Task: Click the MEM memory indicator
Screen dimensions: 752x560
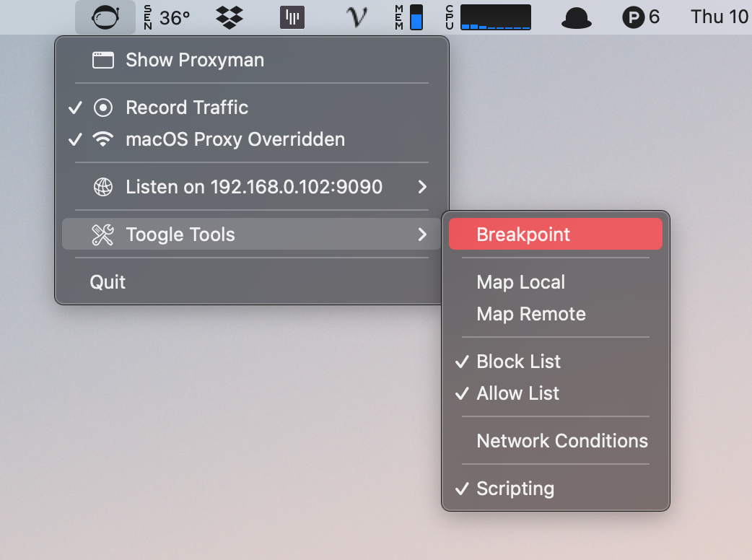Action: (x=398, y=16)
